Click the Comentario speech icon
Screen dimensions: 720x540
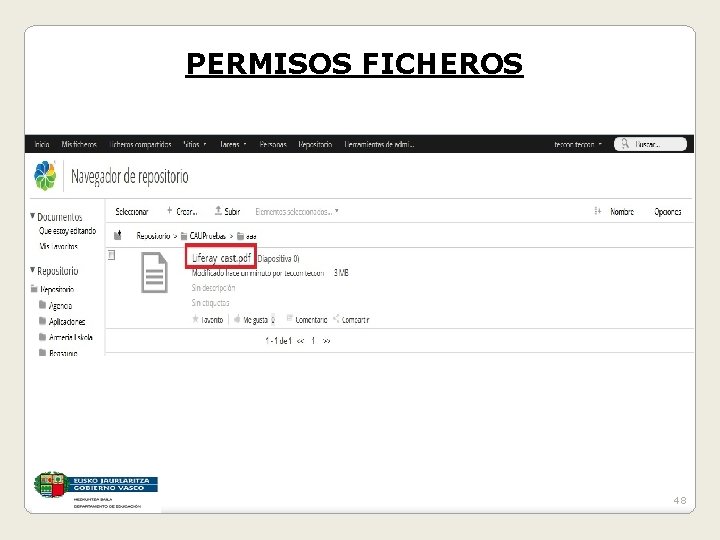click(289, 318)
